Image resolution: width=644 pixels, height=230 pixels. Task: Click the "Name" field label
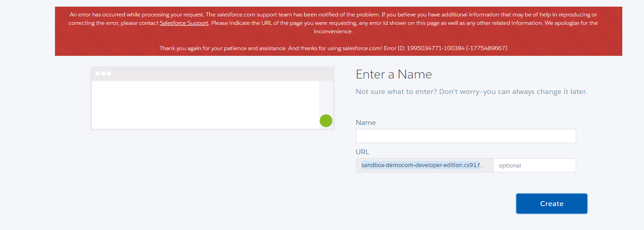click(x=366, y=123)
